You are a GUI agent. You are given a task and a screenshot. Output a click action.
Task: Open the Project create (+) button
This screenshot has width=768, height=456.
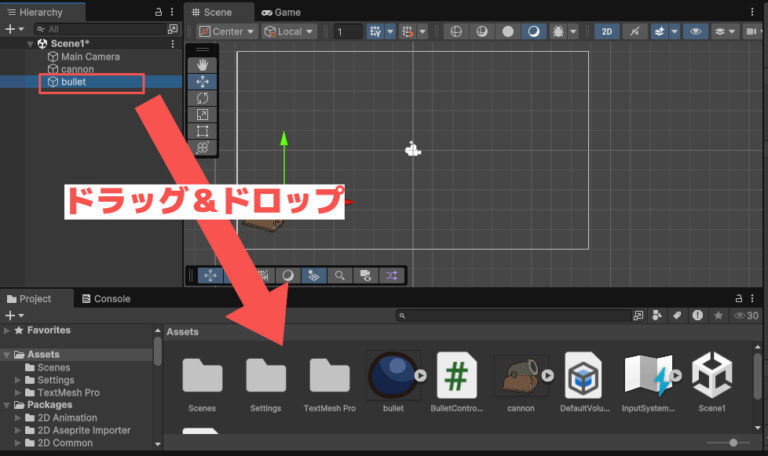coord(14,315)
